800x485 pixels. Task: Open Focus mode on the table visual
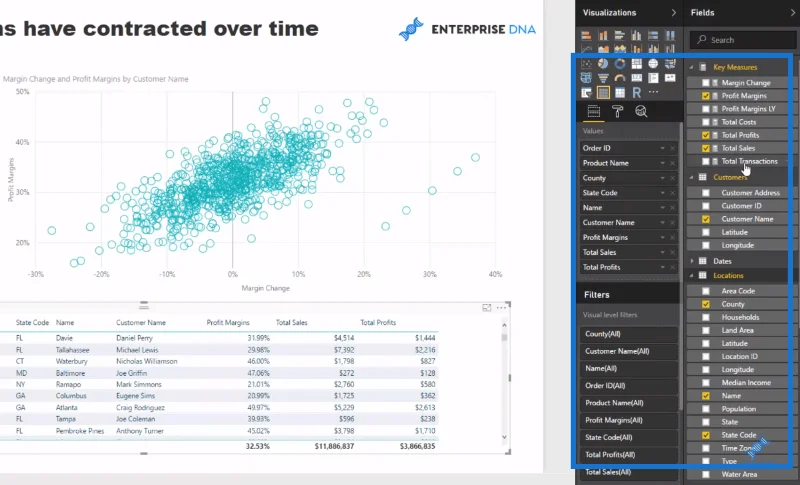[x=486, y=308]
